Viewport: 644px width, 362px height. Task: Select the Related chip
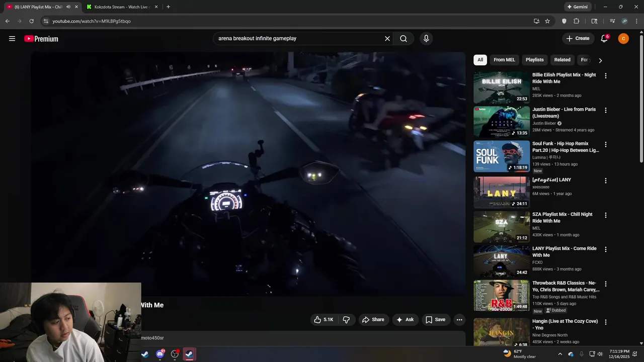click(x=562, y=60)
